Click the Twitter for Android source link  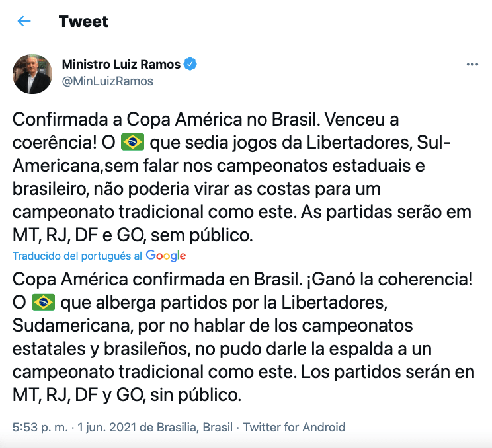tap(294, 427)
